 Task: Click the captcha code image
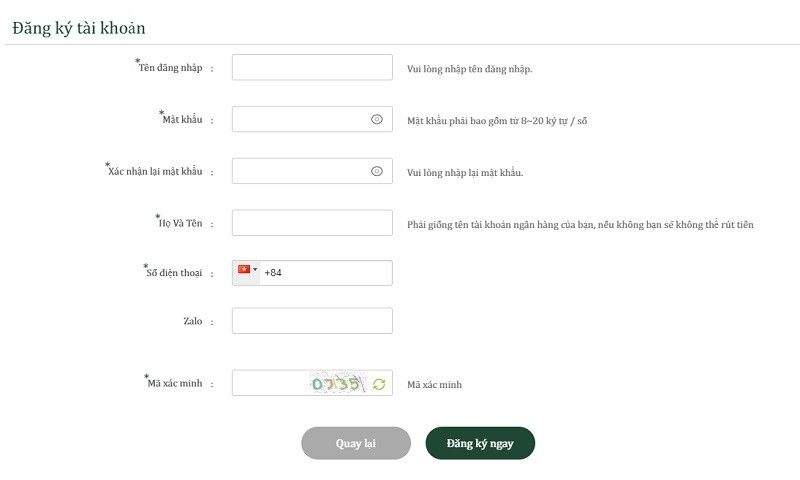point(335,384)
